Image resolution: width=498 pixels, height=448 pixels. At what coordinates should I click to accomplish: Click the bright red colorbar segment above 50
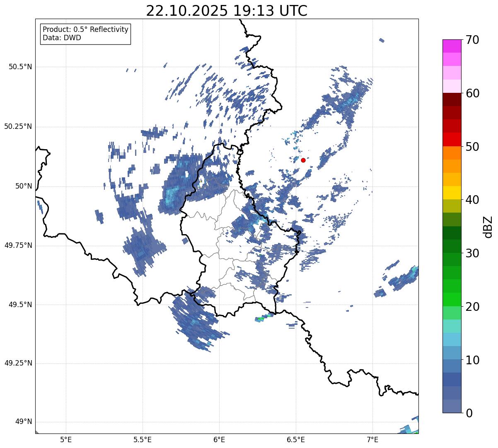click(452, 139)
